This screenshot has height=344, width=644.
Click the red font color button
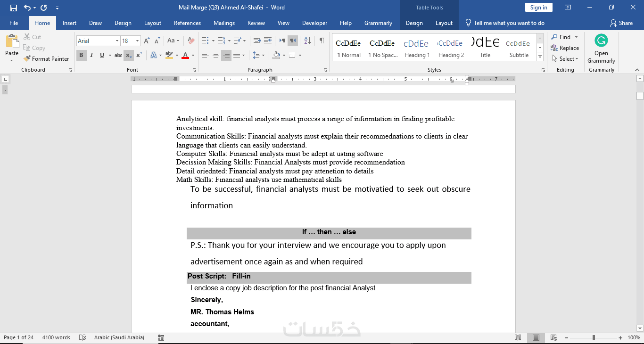pyautogui.click(x=185, y=55)
